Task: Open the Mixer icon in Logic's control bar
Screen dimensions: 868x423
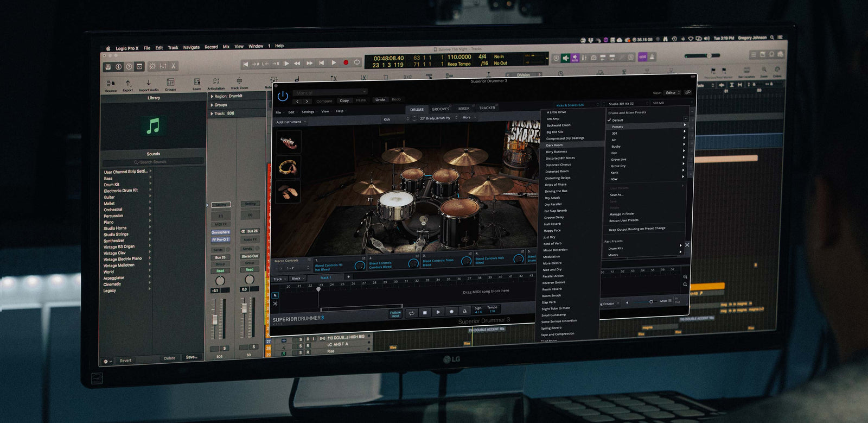Action: click(163, 66)
